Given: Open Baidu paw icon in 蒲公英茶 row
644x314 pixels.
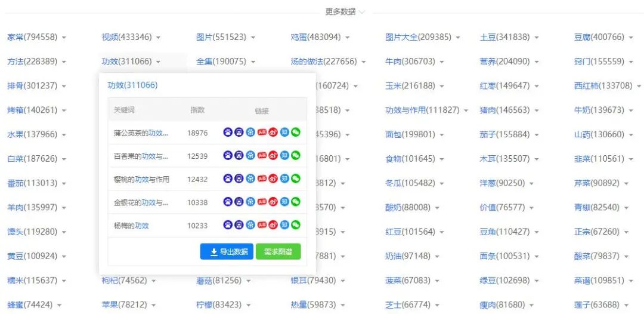Looking at the screenshot, I should click(228, 133).
